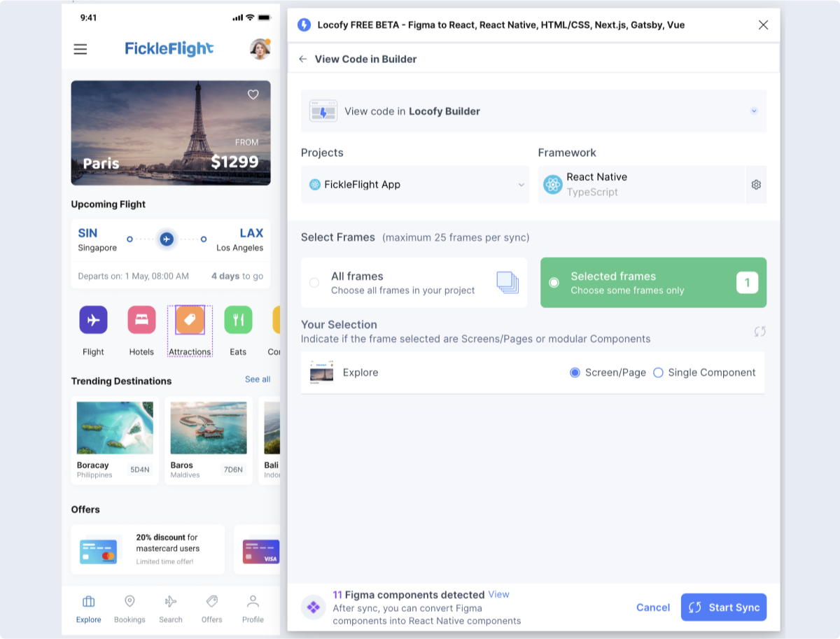Open the Bookings bottom navigation tab
Viewport: 840px width, 639px height.
tap(129, 609)
